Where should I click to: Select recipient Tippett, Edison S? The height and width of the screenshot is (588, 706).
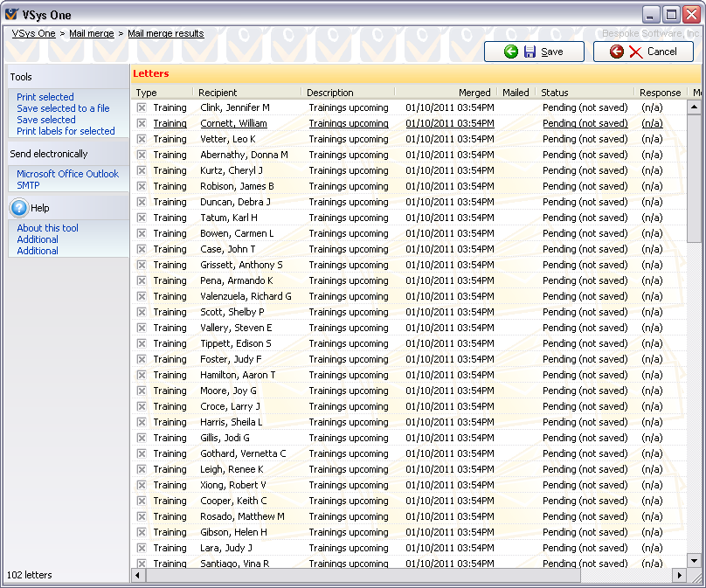(236, 343)
